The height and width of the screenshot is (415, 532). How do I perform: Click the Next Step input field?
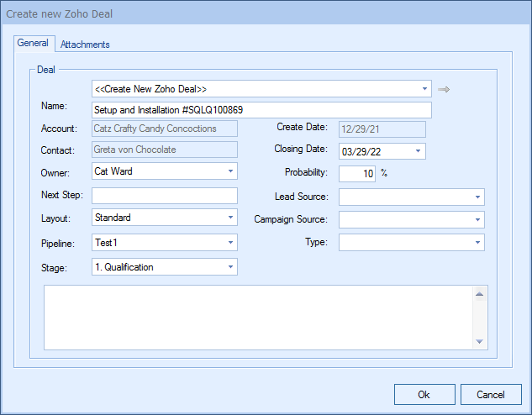pyautogui.click(x=165, y=196)
